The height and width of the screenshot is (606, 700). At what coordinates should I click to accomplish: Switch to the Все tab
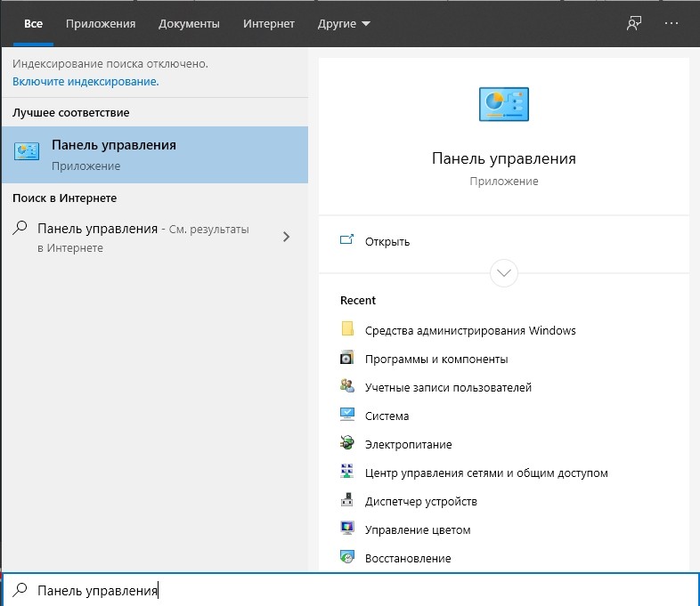coord(34,24)
